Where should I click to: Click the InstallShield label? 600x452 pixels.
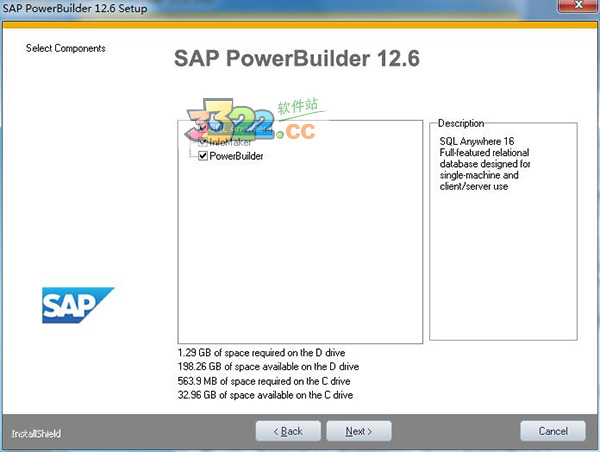[36, 434]
